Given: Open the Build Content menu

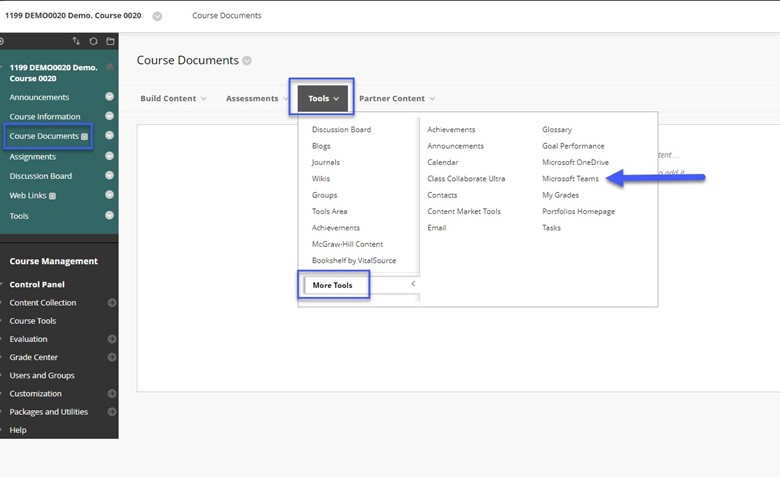Looking at the screenshot, I should coord(173,98).
